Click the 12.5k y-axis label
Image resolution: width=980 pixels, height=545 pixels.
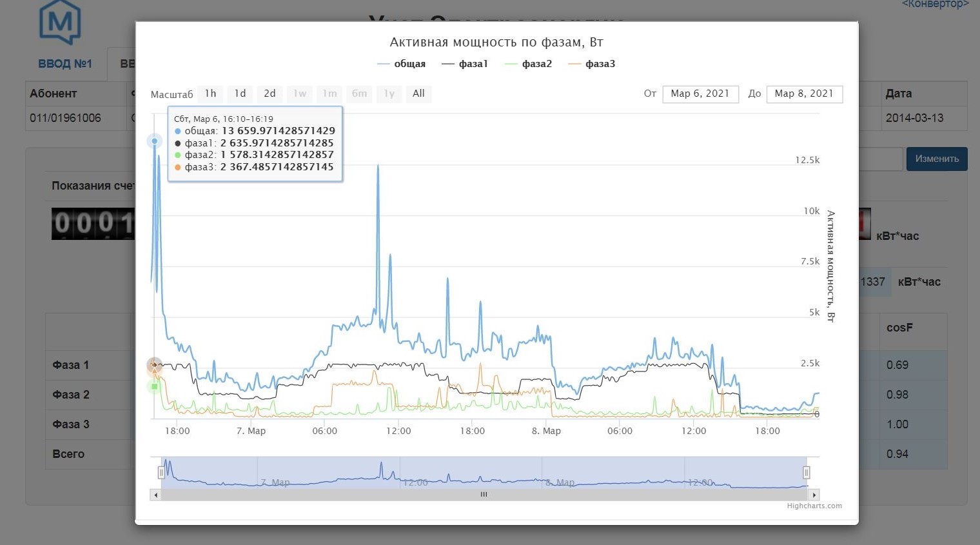pyautogui.click(x=807, y=161)
